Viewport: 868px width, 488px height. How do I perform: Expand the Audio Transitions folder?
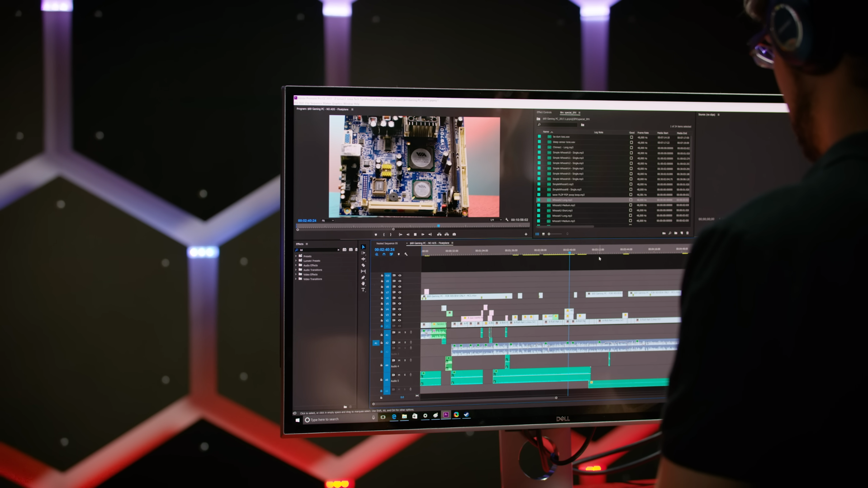click(296, 270)
